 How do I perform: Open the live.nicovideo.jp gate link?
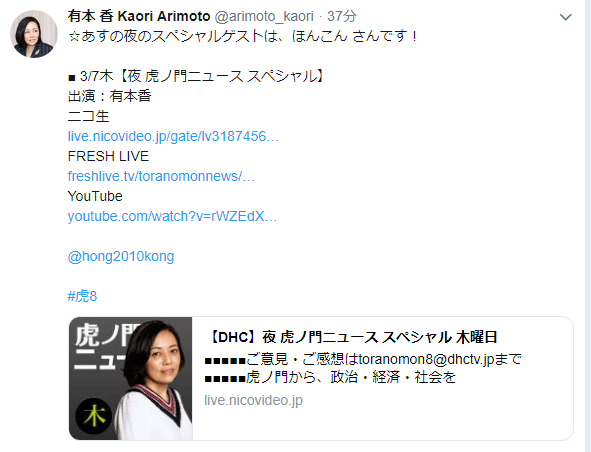173,136
